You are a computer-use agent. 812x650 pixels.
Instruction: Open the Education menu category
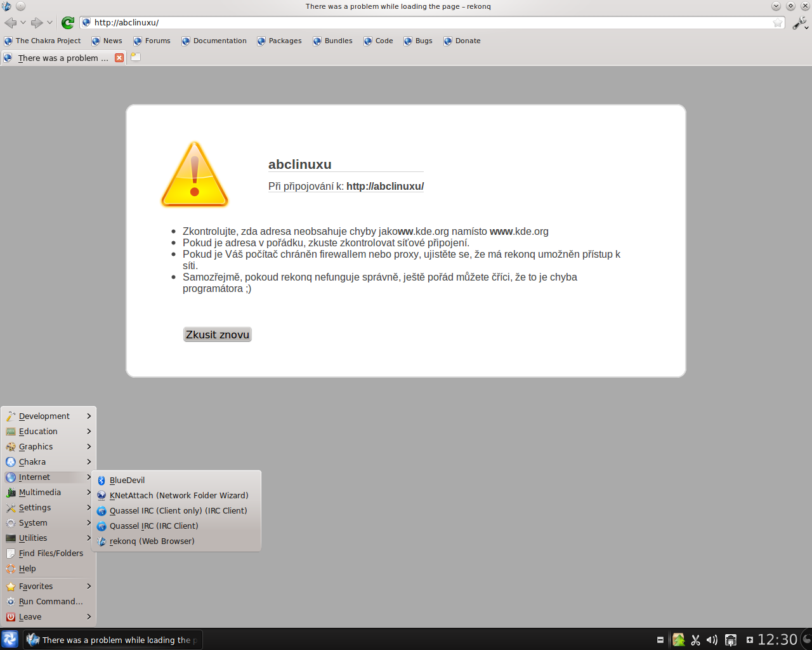(x=48, y=432)
